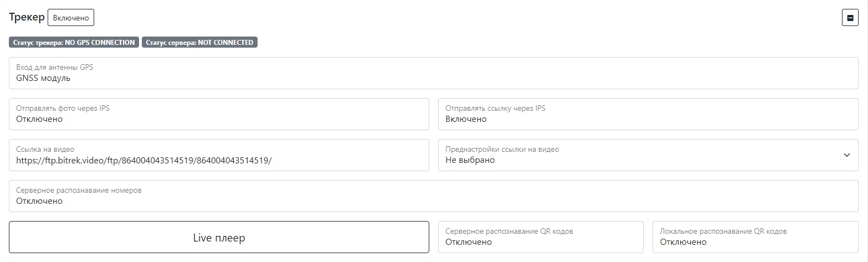
Task: Click the Статус трекера NO GPS CONNECTION badge
Action: 74,42
